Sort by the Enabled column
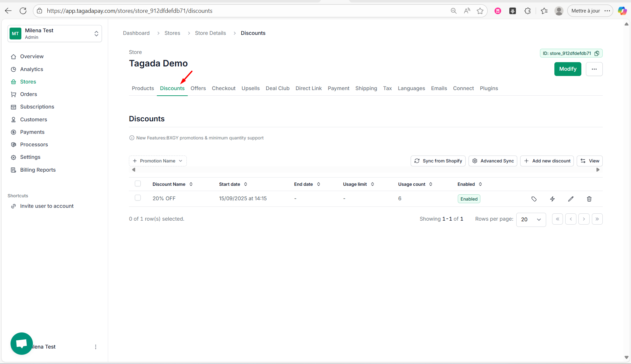 [x=470, y=184]
